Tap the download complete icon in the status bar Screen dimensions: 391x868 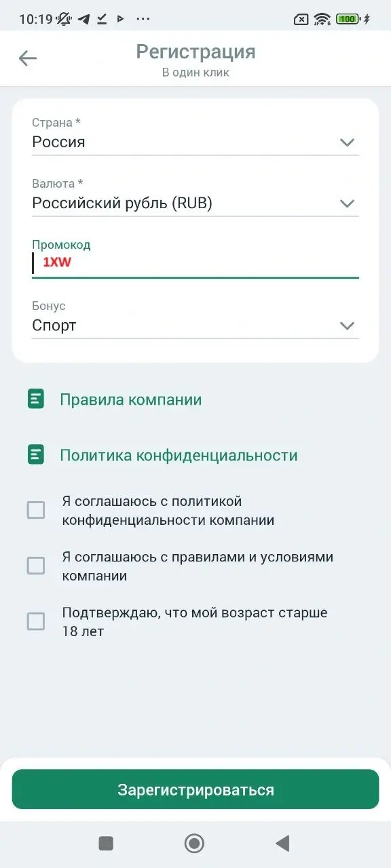[103, 19]
